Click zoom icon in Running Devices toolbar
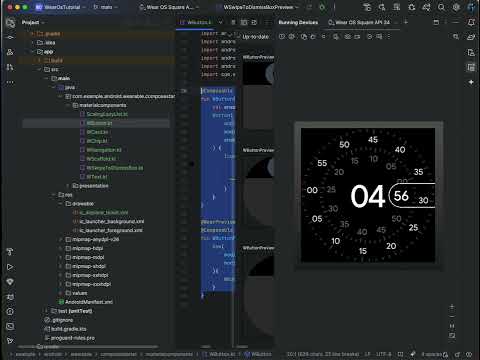480x360 pixels. pos(456,37)
